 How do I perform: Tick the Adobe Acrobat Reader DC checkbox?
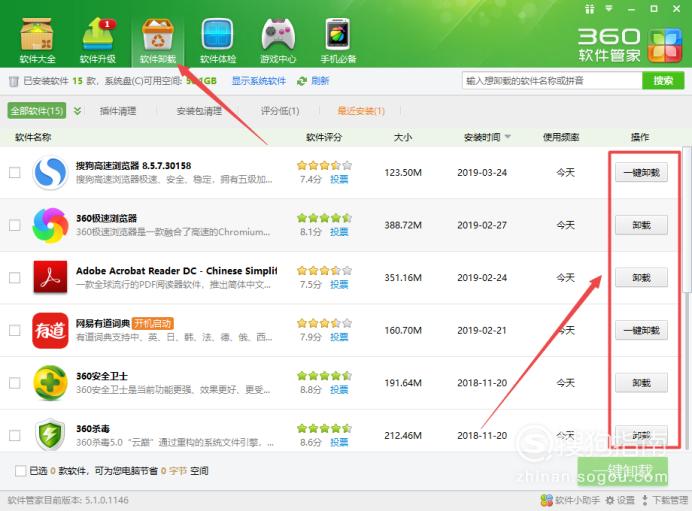(x=15, y=278)
